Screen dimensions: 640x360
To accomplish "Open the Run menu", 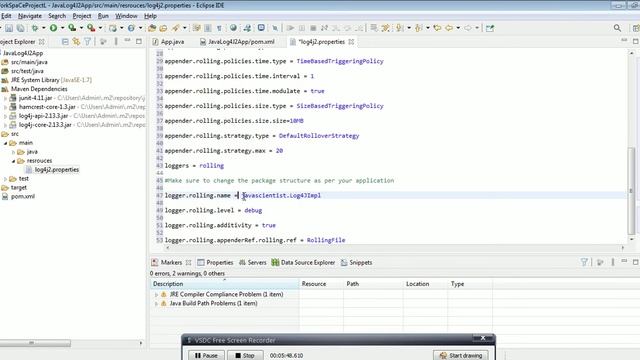I will 103,16.
